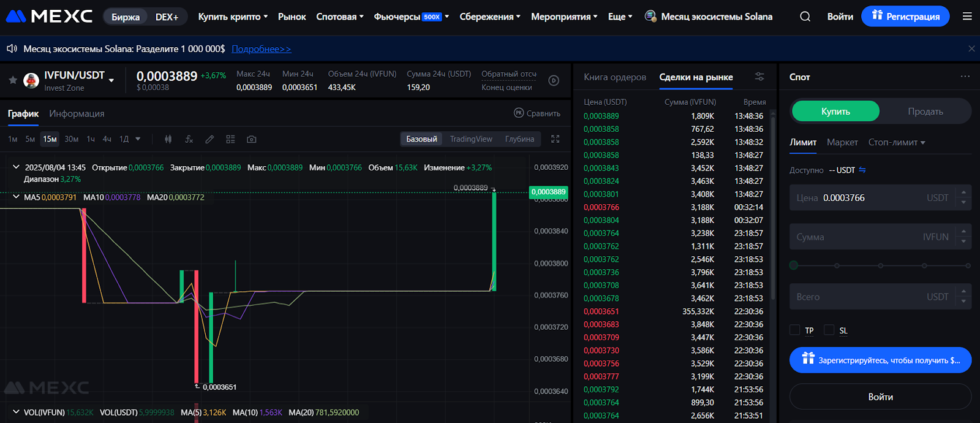This screenshot has height=423, width=980.
Task: Open candlestick chart type icon
Action: 168,139
